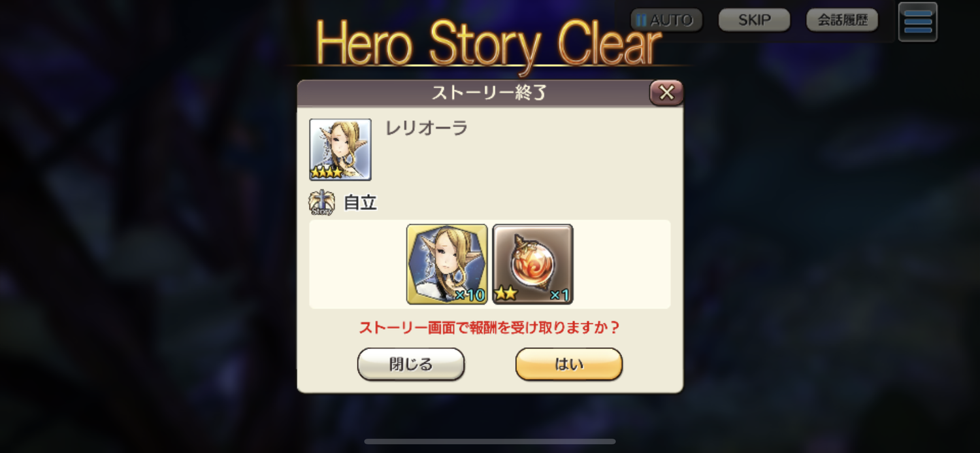This screenshot has width=980, height=453.
Task: Open the hamburger menu icon
Action: 917,22
